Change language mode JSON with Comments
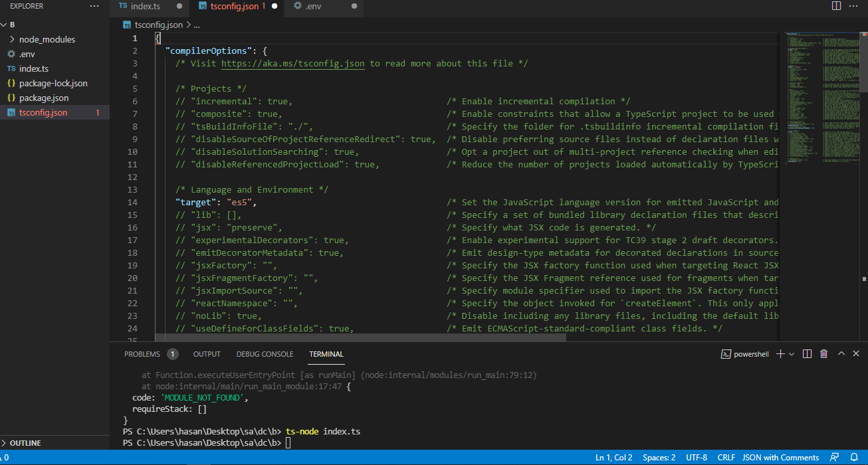Image resolution: width=868 pixels, height=465 pixels. [x=780, y=458]
